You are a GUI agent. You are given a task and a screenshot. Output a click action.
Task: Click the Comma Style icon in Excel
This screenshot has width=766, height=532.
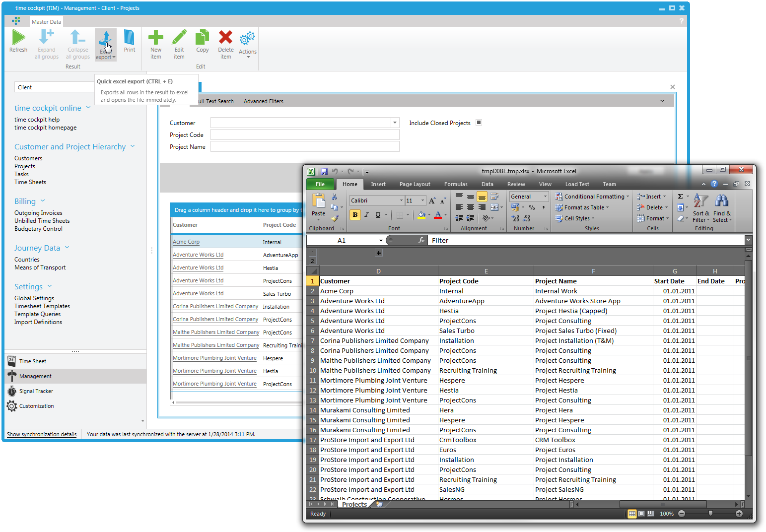543,207
